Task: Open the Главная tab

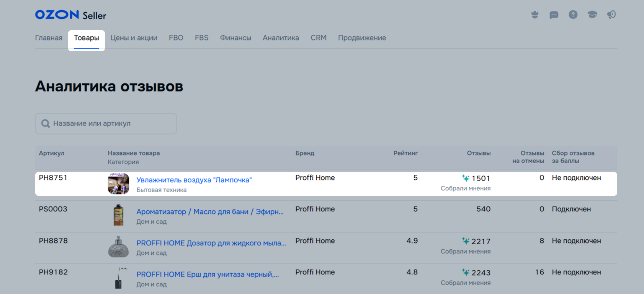Action: [49, 38]
